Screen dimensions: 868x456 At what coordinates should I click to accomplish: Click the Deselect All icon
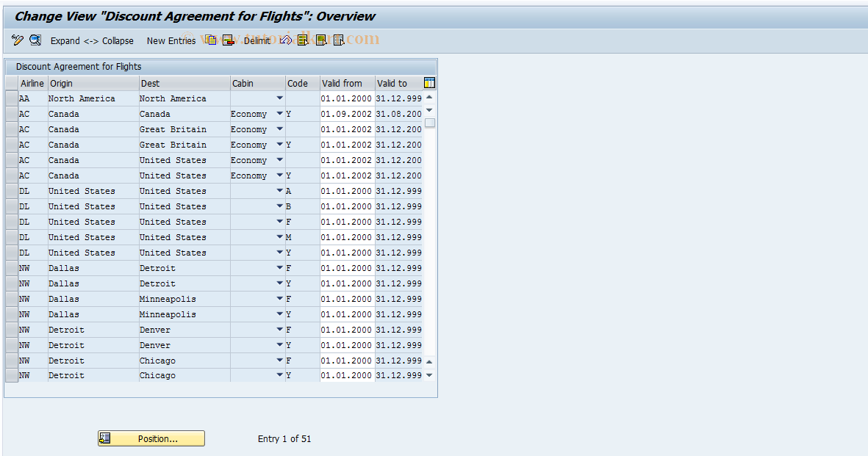[x=339, y=40]
